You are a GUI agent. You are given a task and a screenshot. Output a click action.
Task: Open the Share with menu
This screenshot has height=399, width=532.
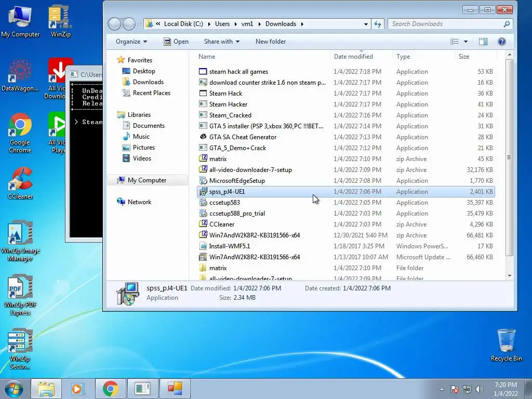(221, 42)
